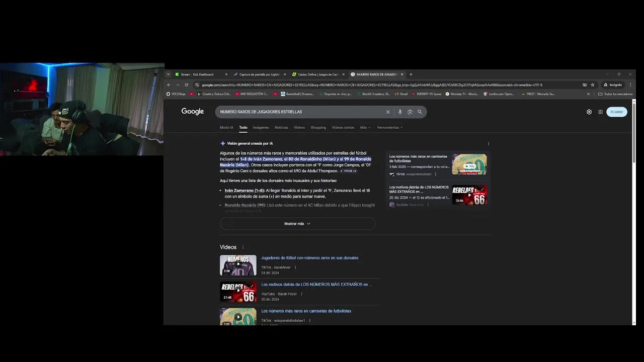Open the Movistar Tv bookmark
644x362 pixels.
point(462,94)
